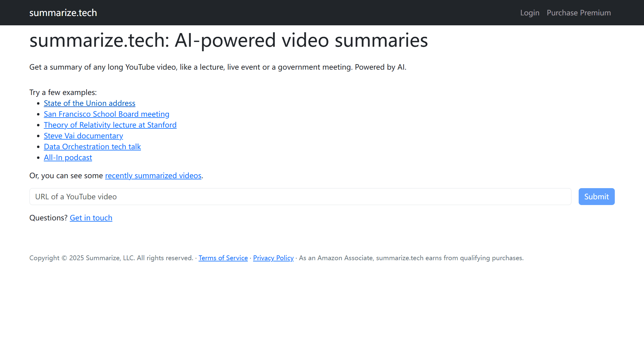The image size is (644, 341).
Task: Click the copyright notice in the footer
Action: click(x=111, y=258)
